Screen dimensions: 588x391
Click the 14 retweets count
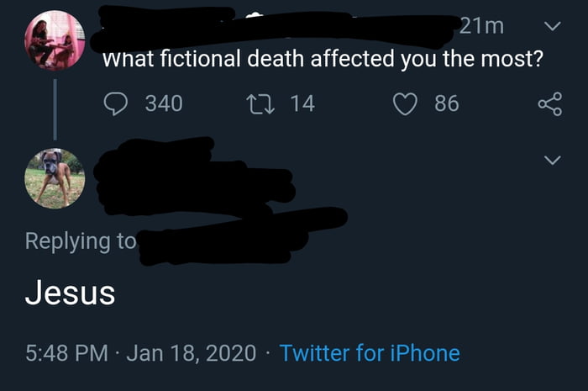[302, 103]
